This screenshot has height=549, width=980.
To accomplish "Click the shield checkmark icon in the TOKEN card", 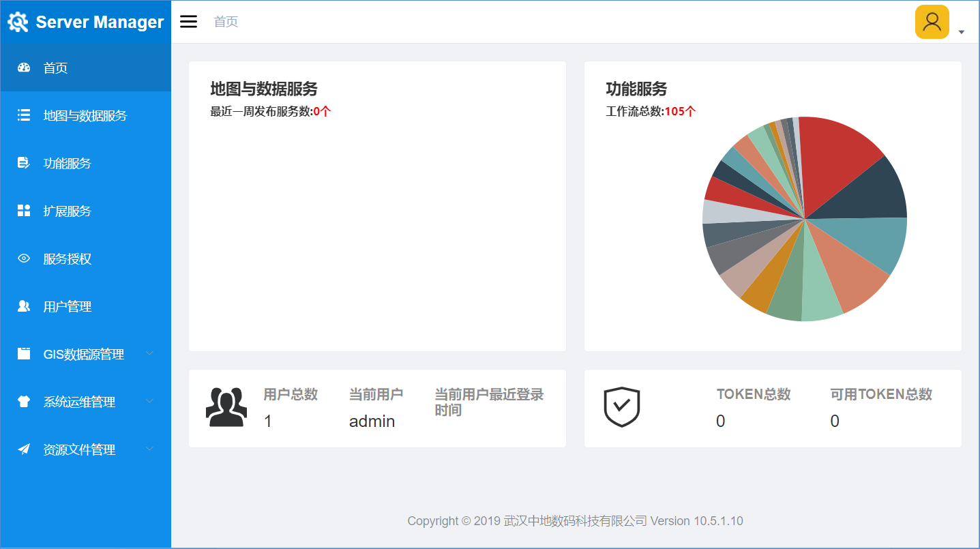I will tap(622, 407).
